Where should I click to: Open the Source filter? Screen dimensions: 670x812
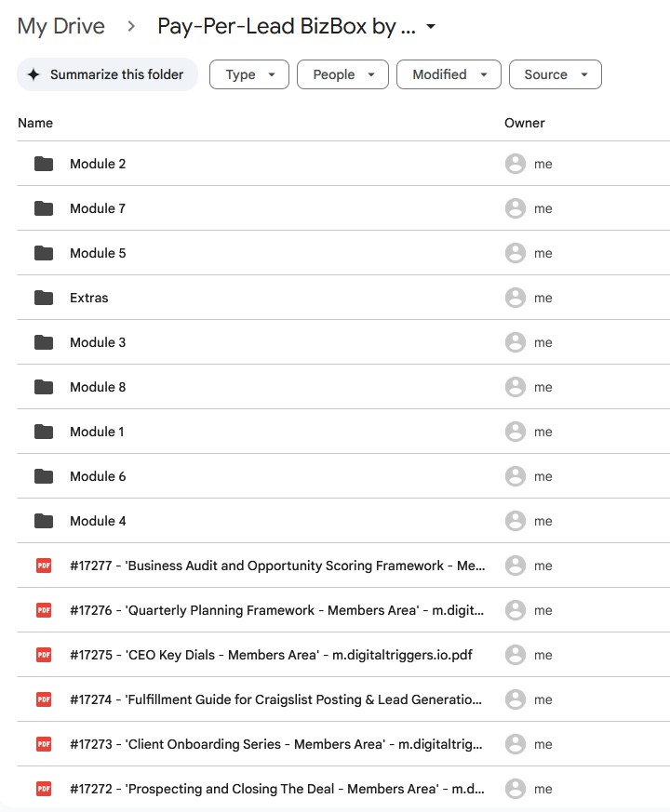click(555, 74)
